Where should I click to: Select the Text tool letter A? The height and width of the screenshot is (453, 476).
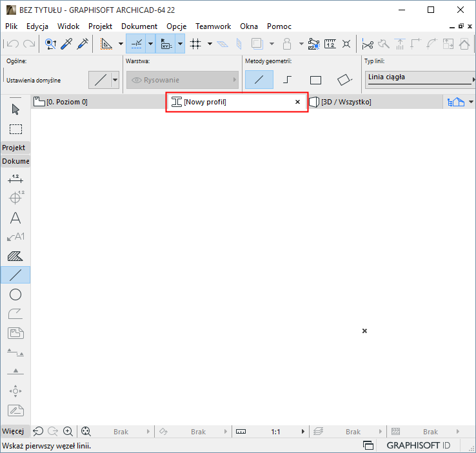click(15, 218)
